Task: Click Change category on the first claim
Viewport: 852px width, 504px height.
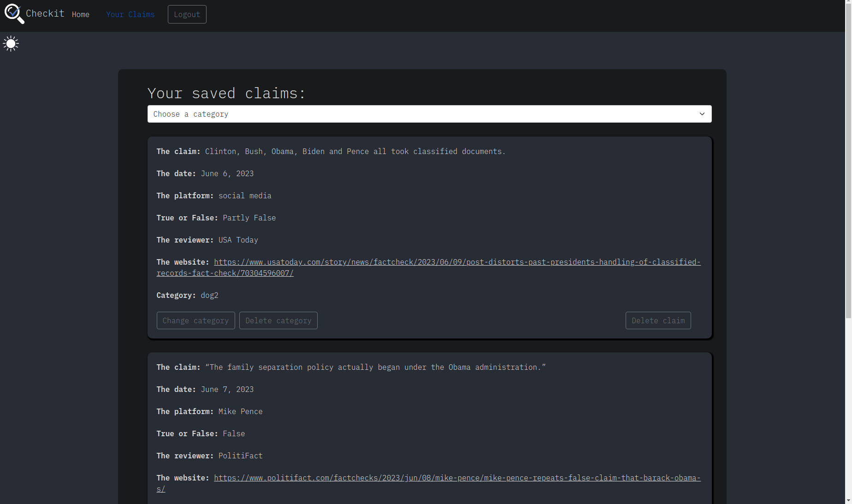Action: [x=195, y=321]
